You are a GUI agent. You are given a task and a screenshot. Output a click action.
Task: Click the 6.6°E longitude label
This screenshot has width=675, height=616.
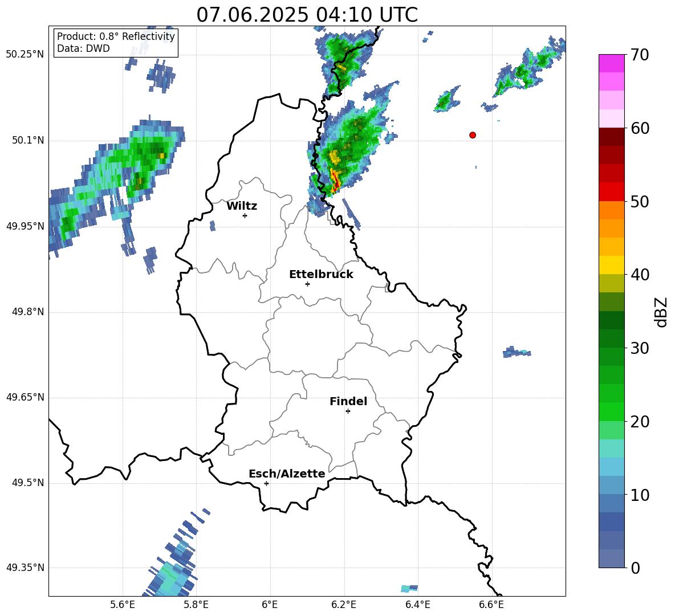[x=491, y=605]
